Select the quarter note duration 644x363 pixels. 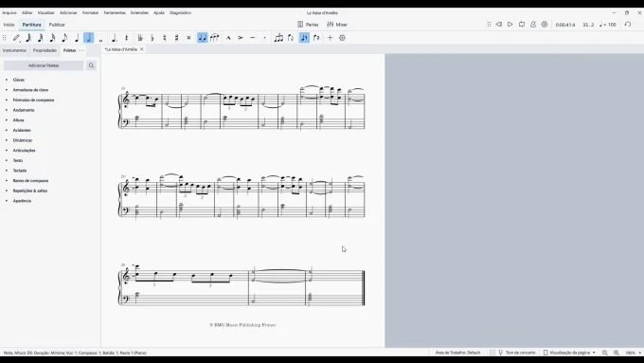click(x=77, y=38)
